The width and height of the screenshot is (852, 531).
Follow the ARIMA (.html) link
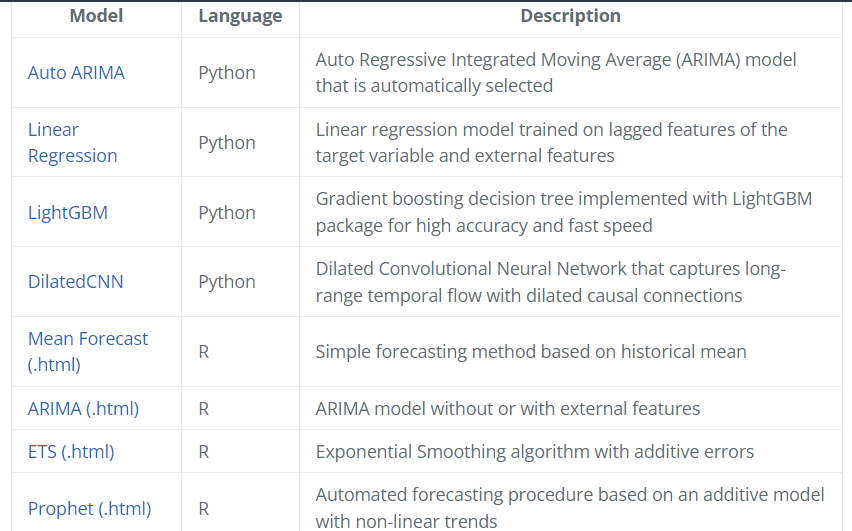coord(83,408)
